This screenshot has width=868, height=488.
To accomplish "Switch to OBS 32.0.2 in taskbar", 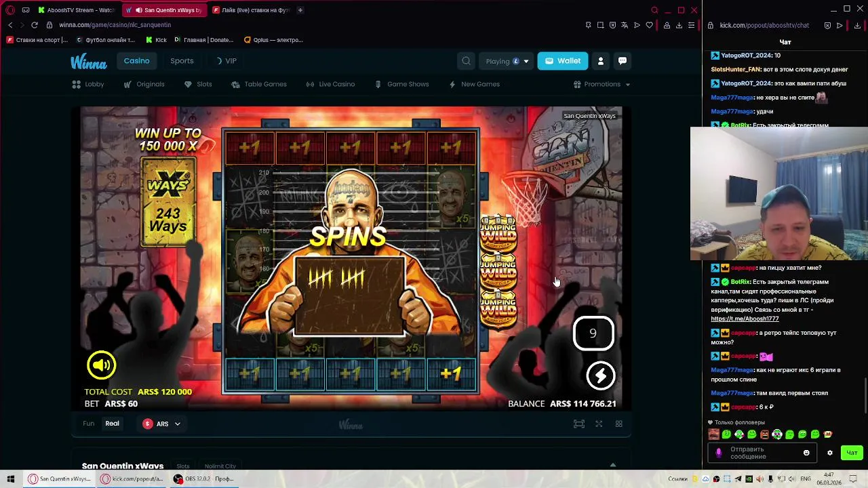I will (203, 479).
